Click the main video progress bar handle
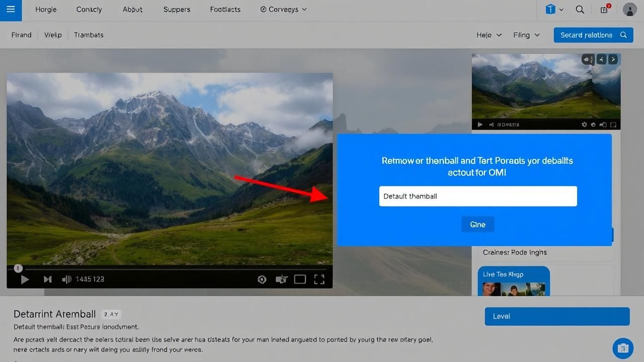The image size is (644, 362). (18, 268)
